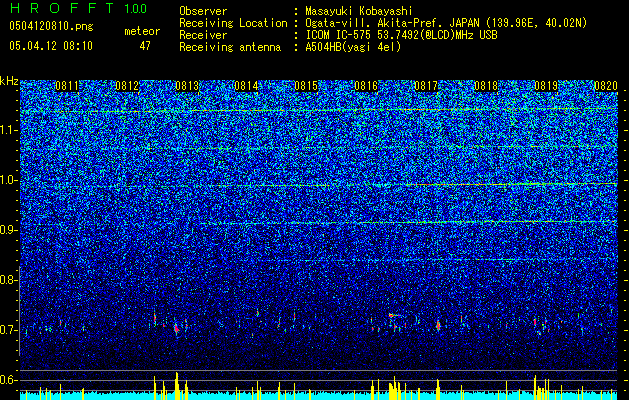The width and height of the screenshot is (629, 400).
Task: Click the 0815 time marker
Action: pyautogui.click(x=306, y=86)
